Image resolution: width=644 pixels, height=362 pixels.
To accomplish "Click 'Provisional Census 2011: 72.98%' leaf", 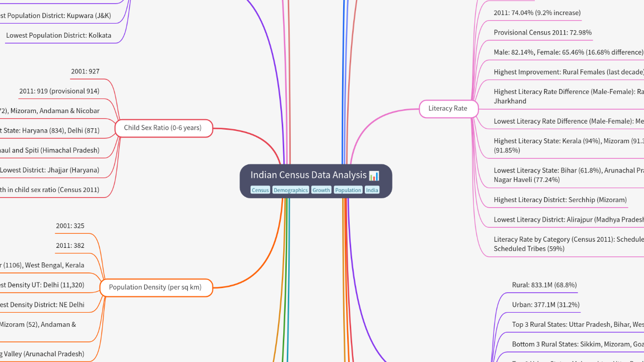I will pyautogui.click(x=543, y=32).
